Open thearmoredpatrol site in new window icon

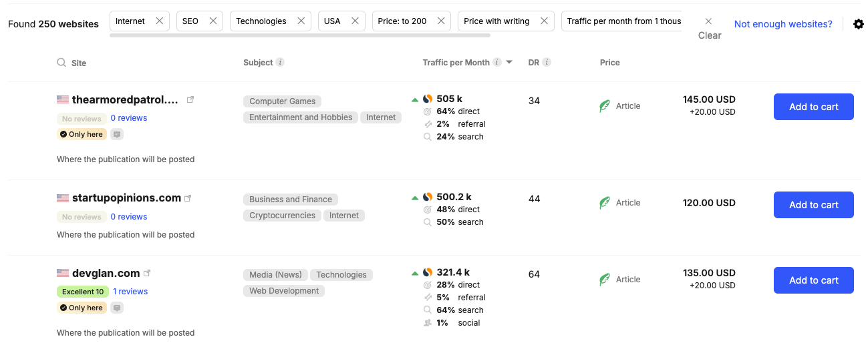point(190,99)
